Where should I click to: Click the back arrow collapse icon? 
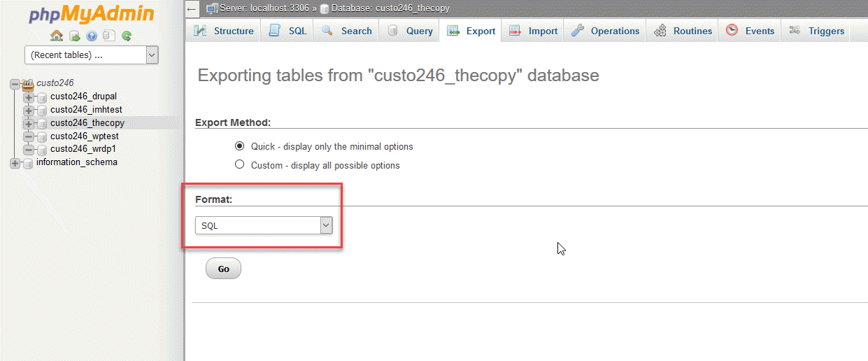192,8
